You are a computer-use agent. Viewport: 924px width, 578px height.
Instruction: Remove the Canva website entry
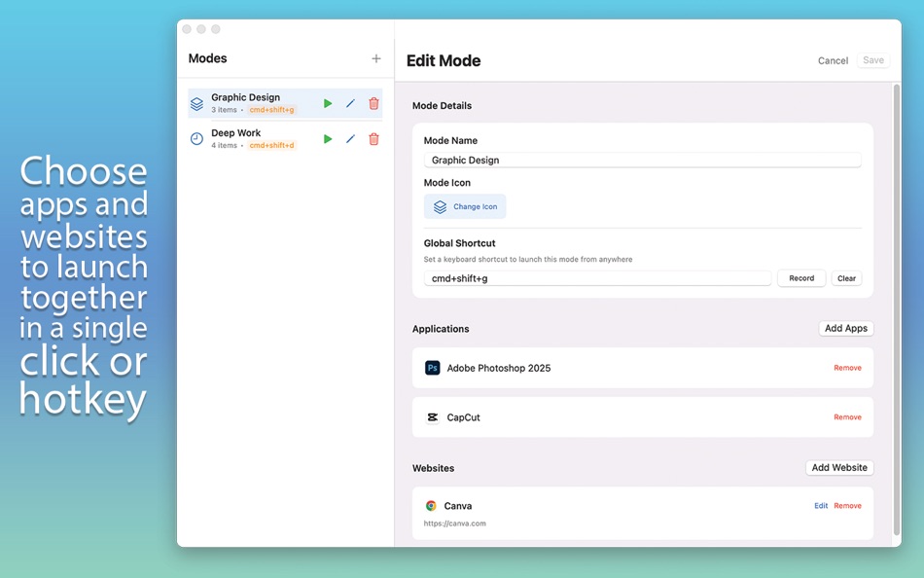[x=847, y=506]
